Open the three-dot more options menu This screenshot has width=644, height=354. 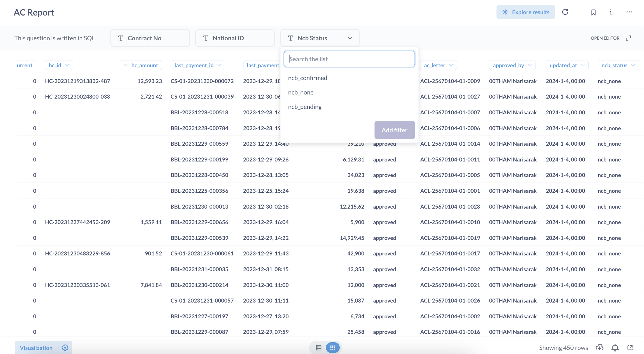tap(629, 12)
